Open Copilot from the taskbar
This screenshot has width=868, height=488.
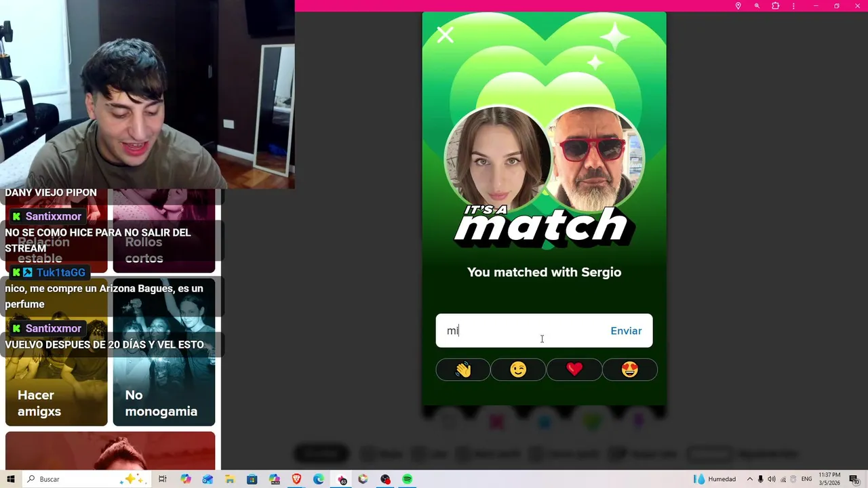pos(186,479)
